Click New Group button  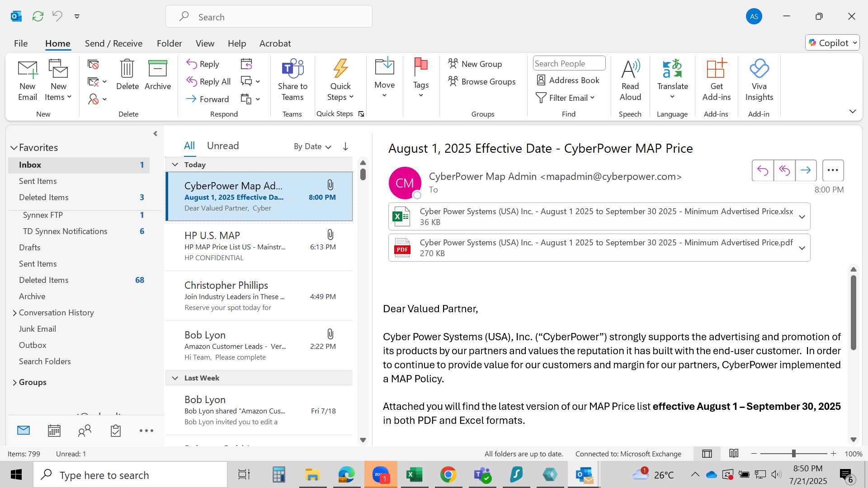click(475, 64)
